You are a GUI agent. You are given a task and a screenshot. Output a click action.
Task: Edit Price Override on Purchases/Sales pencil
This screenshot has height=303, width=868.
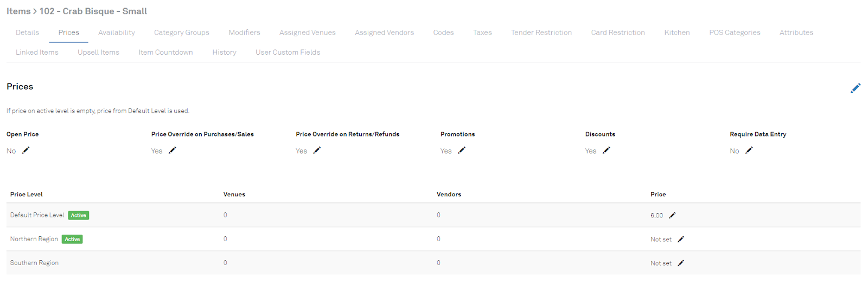tap(173, 150)
